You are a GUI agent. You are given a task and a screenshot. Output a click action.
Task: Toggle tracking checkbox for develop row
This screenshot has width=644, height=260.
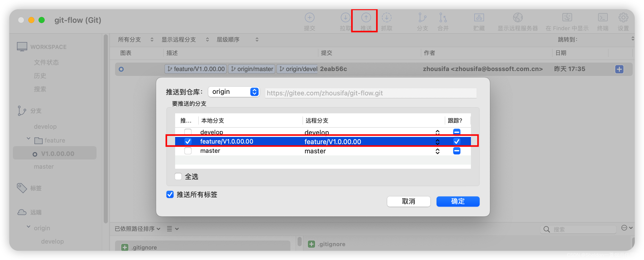[457, 132]
